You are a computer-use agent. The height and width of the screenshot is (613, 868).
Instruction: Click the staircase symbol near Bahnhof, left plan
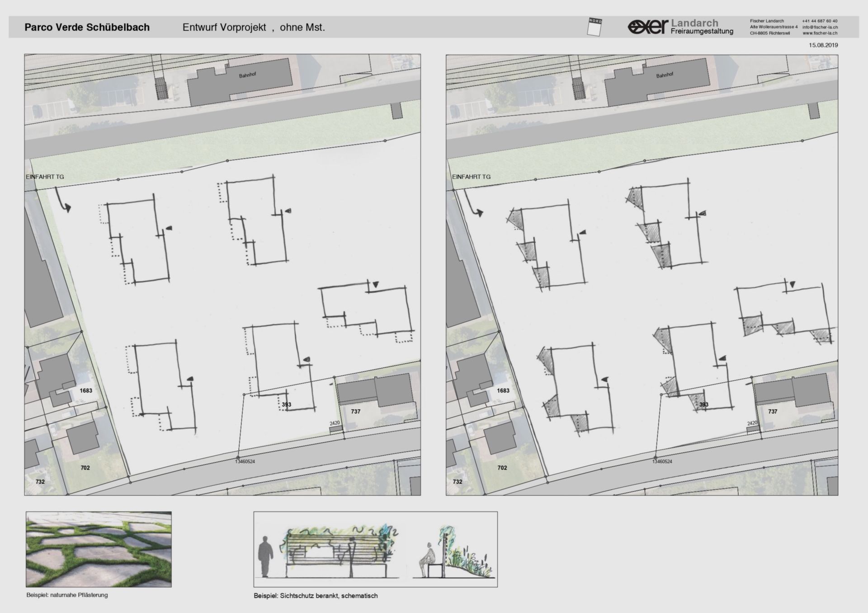161,88
